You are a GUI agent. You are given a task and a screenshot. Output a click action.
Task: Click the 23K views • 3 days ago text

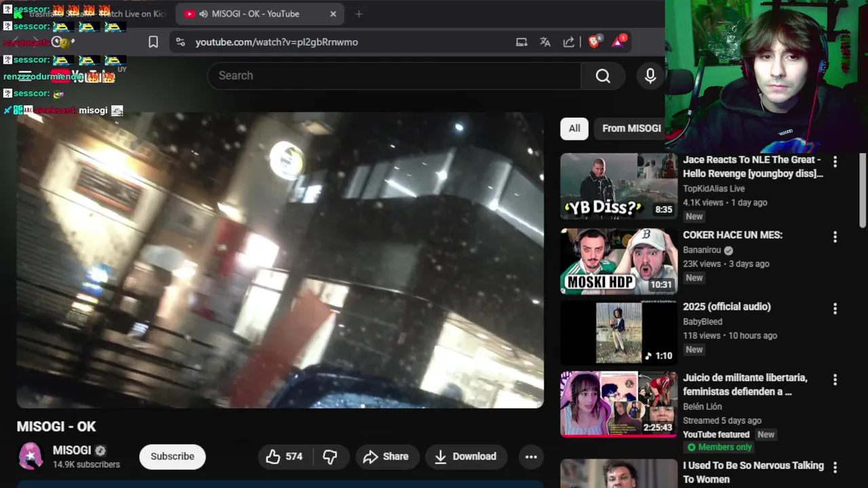click(x=726, y=264)
